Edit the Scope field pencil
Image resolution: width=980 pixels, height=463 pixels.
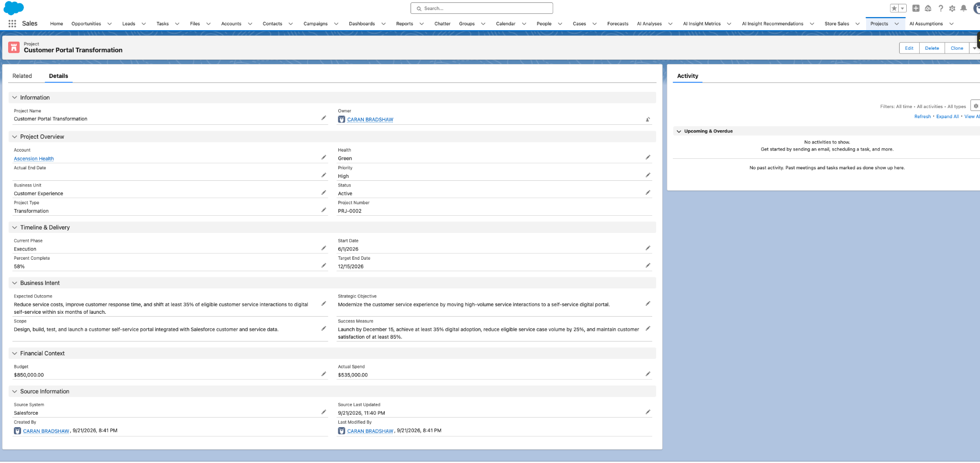click(x=323, y=329)
